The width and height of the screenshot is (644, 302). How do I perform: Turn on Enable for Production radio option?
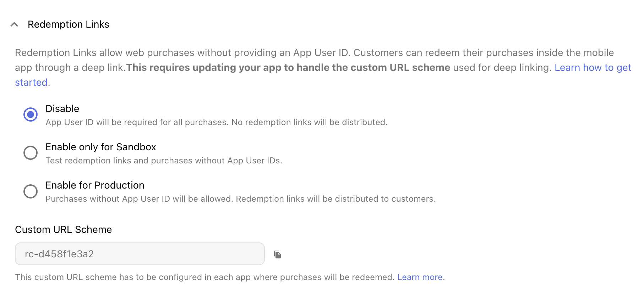click(x=31, y=191)
